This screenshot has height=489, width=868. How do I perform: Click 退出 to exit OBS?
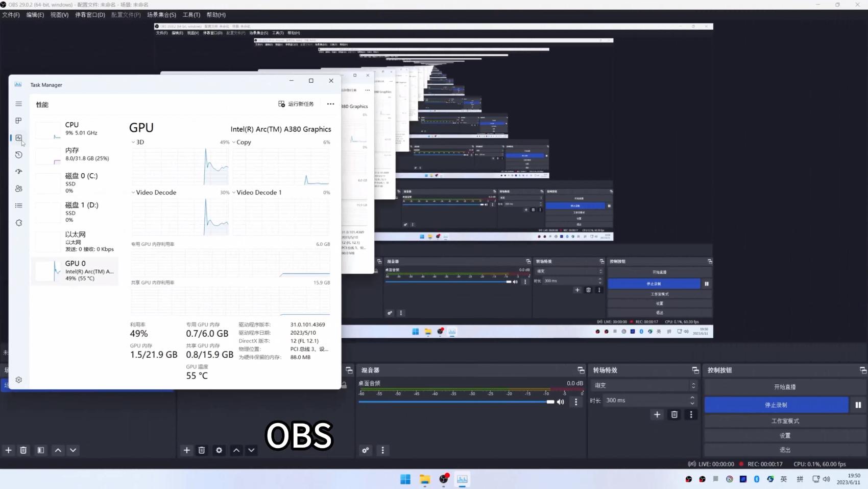[785, 450]
